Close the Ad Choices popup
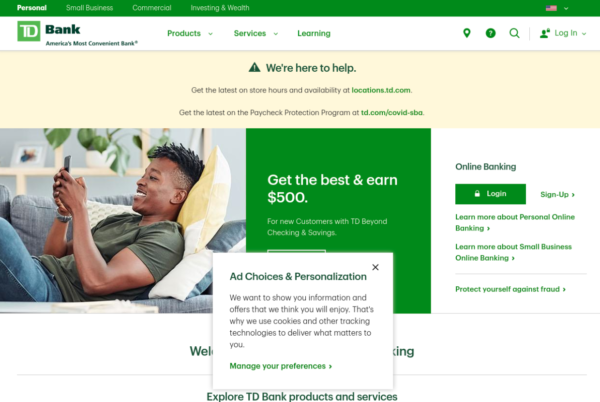 [x=375, y=267]
